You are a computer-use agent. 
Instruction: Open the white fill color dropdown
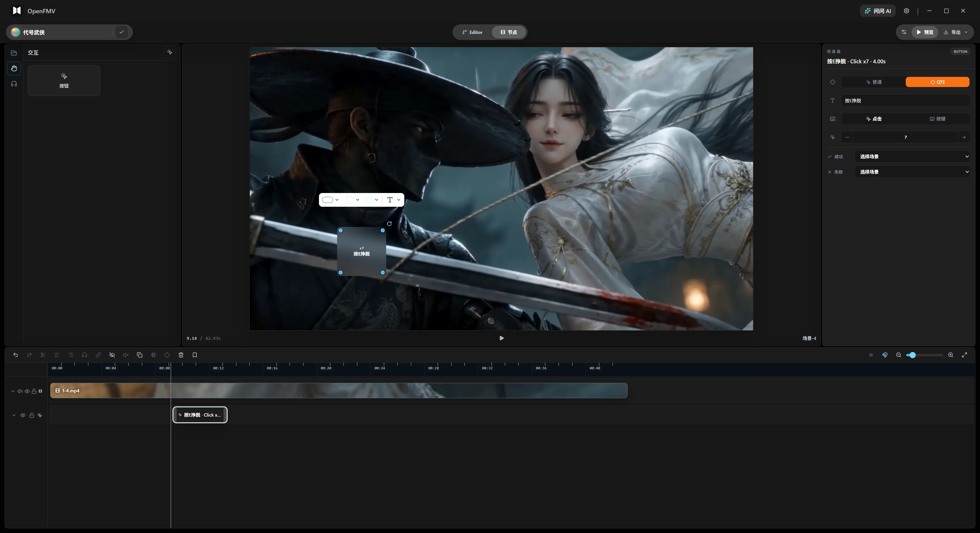click(353, 200)
